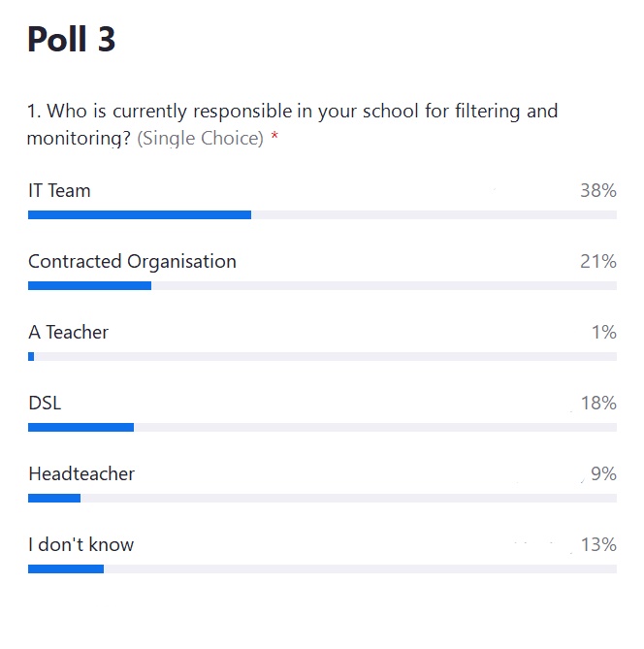Select the A Teacher option label
Viewport: 644px width, 649px height.
[x=68, y=333]
